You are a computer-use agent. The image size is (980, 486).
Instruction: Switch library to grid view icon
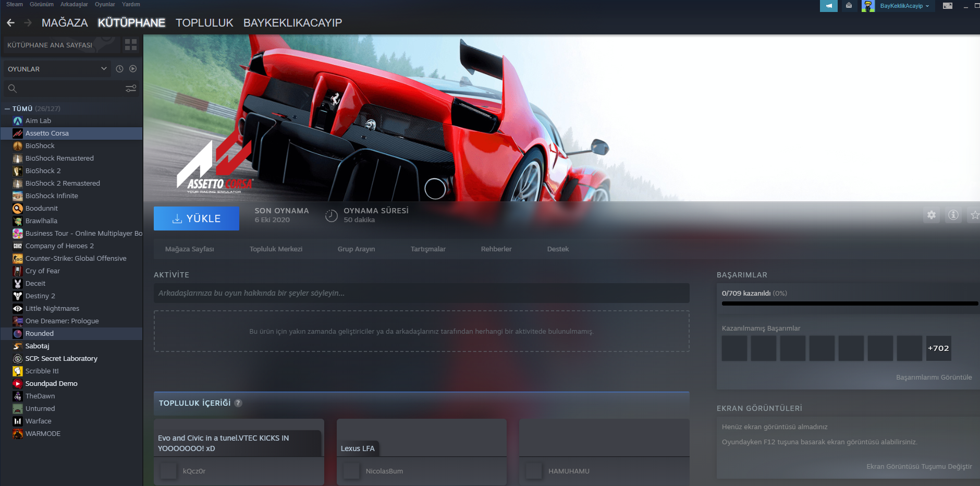click(131, 45)
